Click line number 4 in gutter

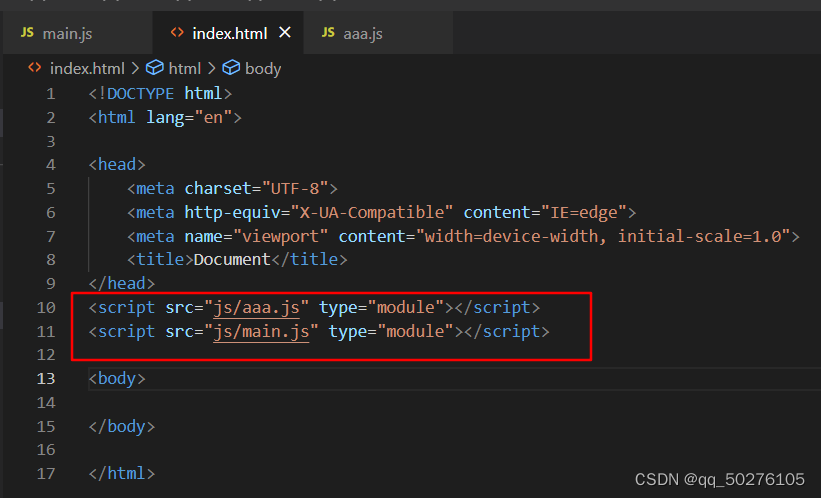(x=50, y=165)
